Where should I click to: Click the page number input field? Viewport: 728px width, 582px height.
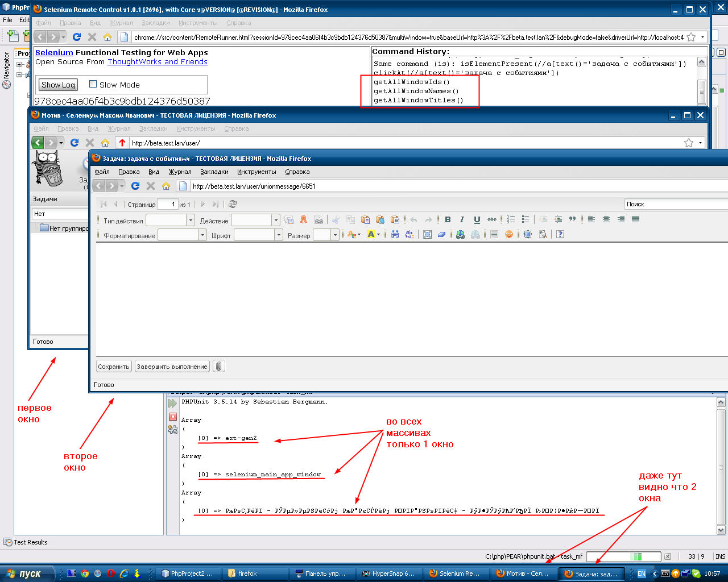(x=167, y=204)
